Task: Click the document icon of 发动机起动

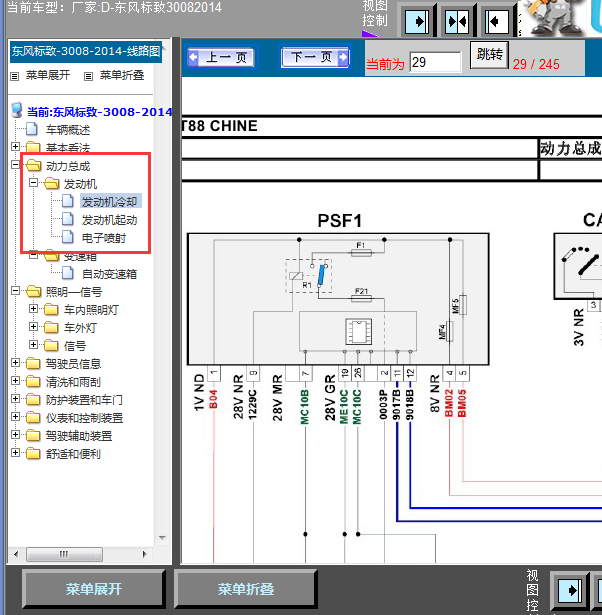Action: (67, 219)
